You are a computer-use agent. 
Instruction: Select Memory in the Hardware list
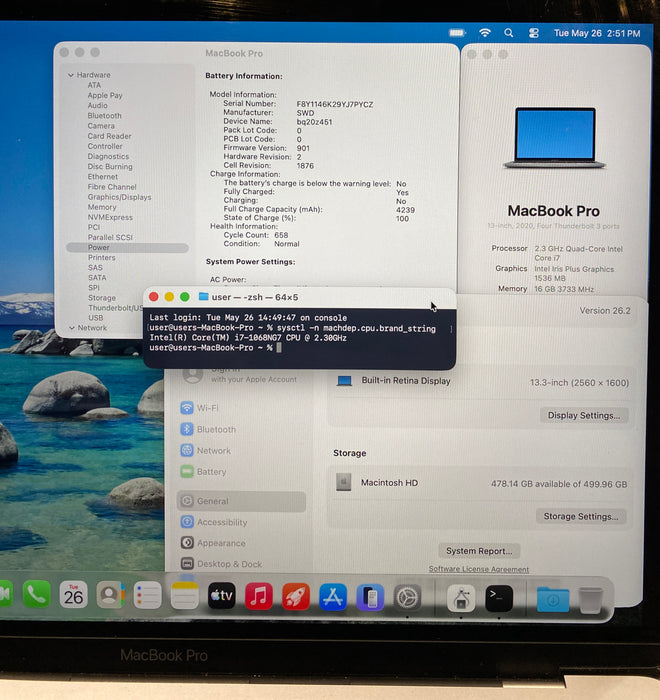click(x=102, y=207)
